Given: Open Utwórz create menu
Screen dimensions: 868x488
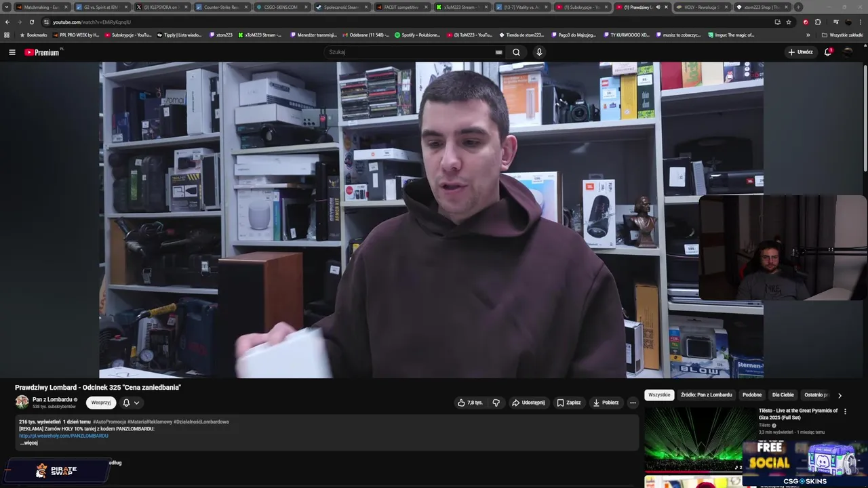Looking at the screenshot, I should (x=800, y=52).
